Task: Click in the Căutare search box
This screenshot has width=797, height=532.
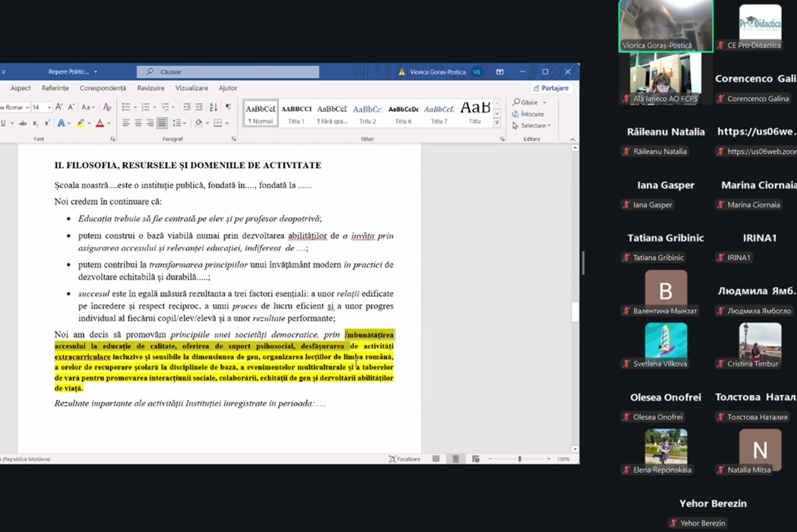Action: [228, 72]
